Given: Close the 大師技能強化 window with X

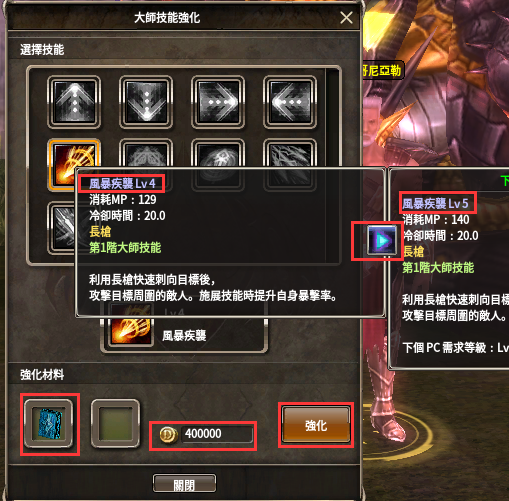Looking at the screenshot, I should (347, 18).
